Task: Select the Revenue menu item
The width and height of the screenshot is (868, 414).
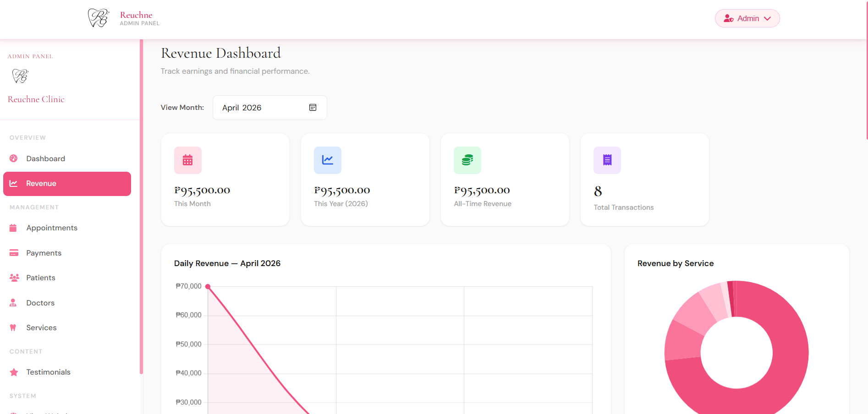Action: [67, 184]
